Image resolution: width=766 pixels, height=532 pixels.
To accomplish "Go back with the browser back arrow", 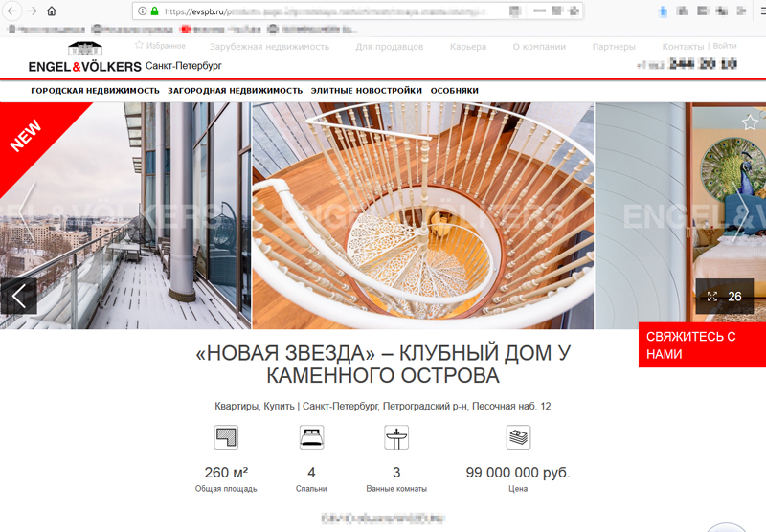I will pos(12,11).
